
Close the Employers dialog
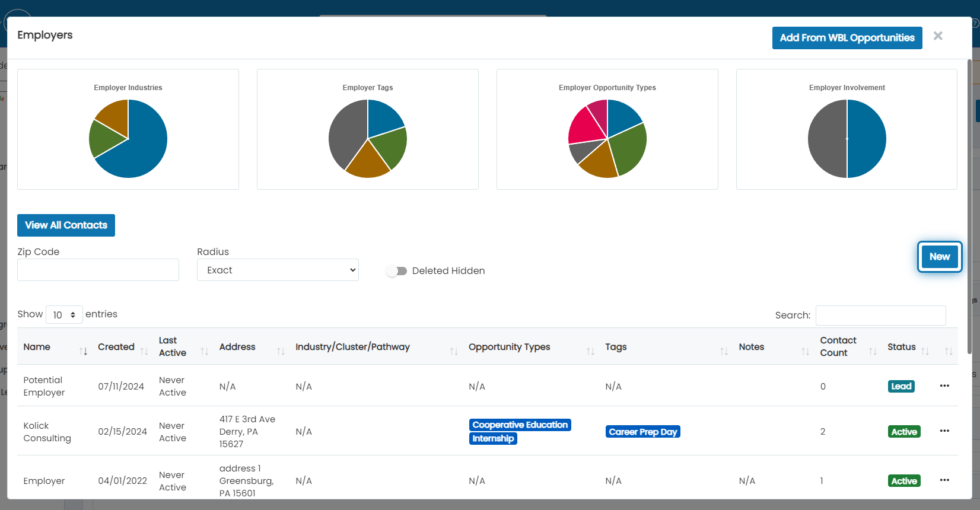(x=938, y=36)
